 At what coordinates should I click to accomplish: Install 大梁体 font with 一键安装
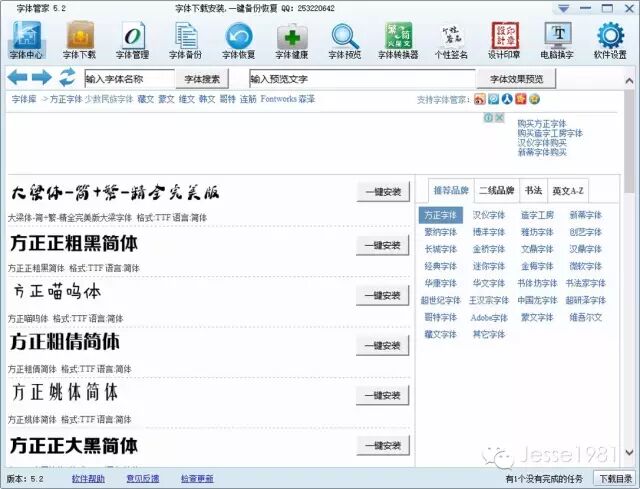click(x=383, y=192)
